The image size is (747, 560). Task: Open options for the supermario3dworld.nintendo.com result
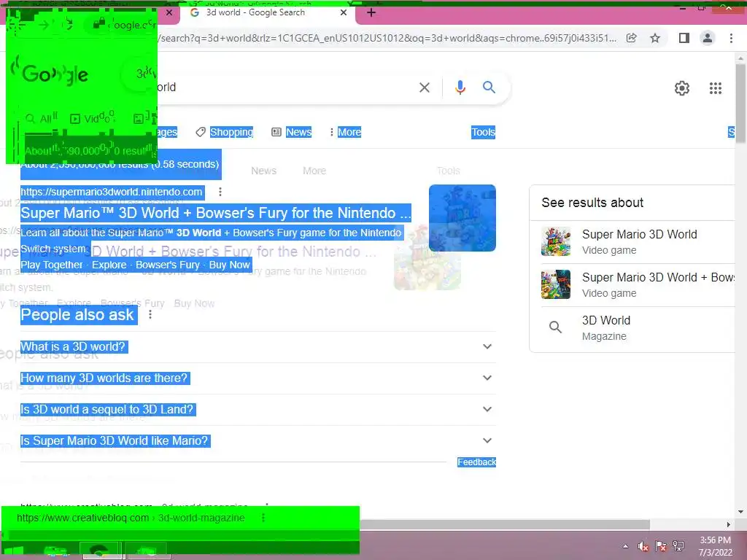[x=220, y=192]
